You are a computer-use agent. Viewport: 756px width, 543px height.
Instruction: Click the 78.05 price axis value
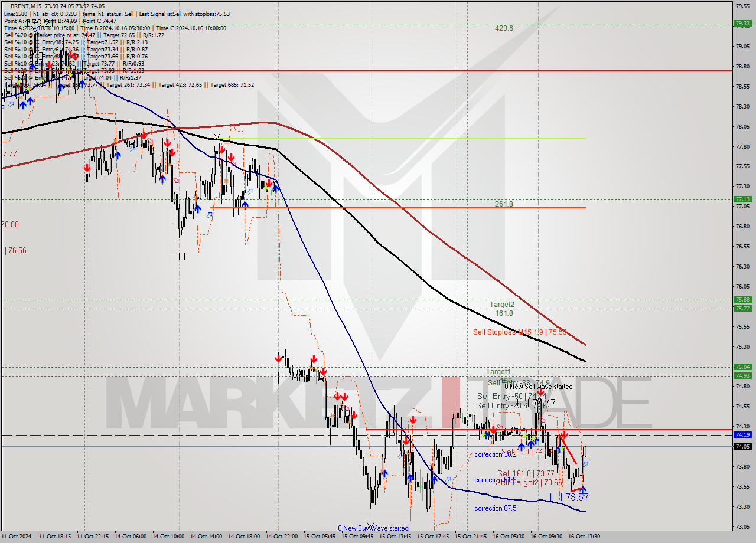742,126
